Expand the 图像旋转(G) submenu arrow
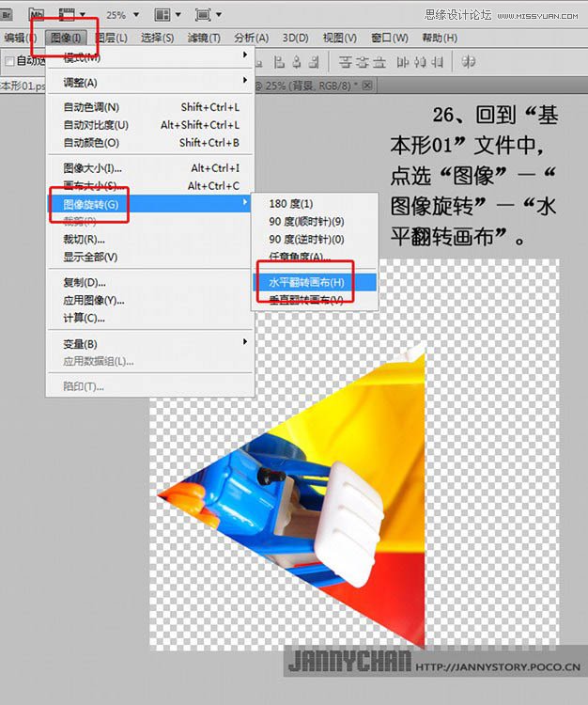This screenshot has height=705, width=588. point(245,202)
